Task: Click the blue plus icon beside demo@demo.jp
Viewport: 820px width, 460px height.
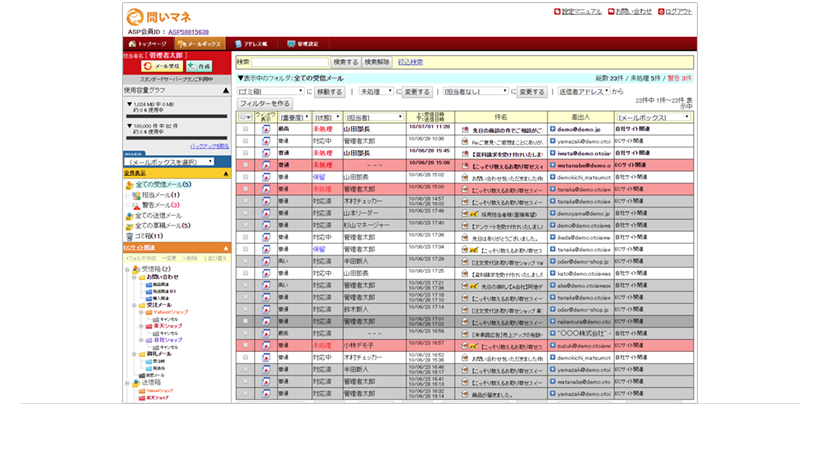Action: [553, 129]
